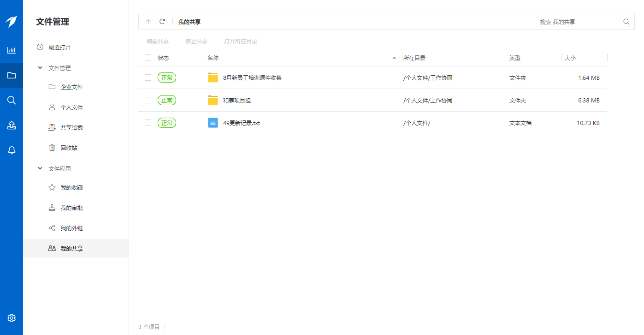
Task: Open the upload/transfer icon in left rail
Action: click(x=12, y=125)
